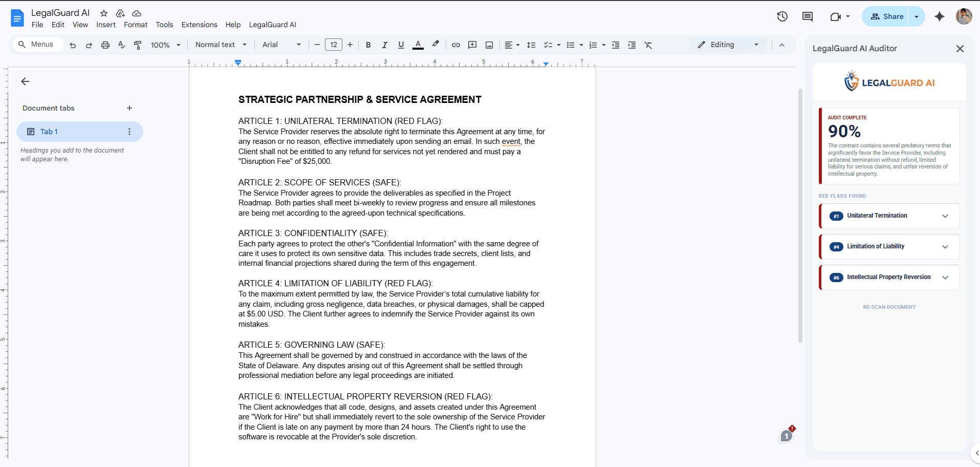Open the Format menu
The image size is (980, 467).
pos(136,25)
